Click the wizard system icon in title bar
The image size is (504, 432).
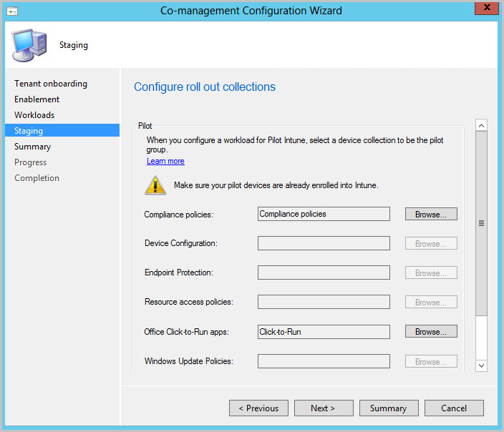[x=13, y=11]
